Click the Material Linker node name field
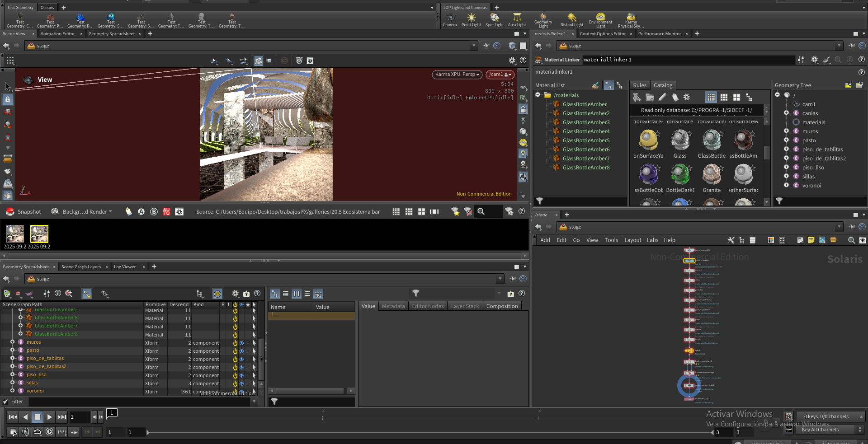This screenshot has height=444, width=868. click(x=688, y=60)
